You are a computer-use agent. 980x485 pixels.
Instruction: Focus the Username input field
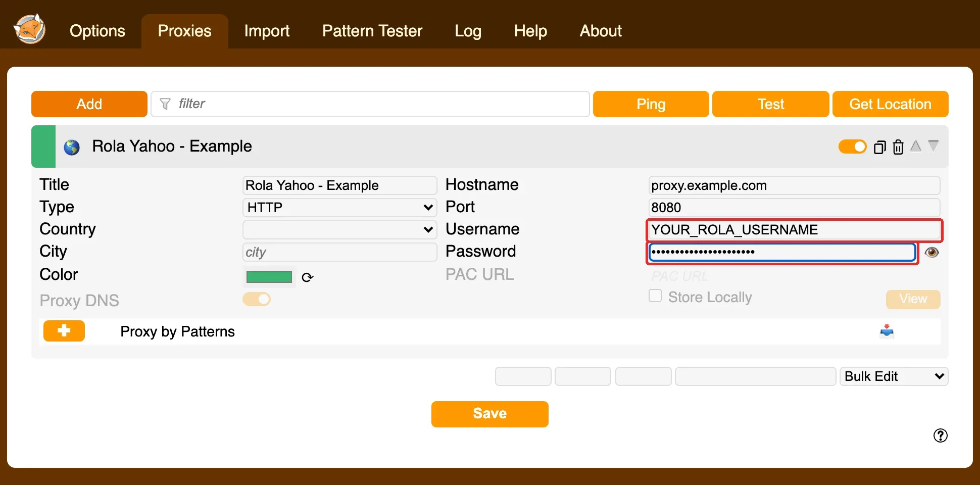[x=794, y=230]
